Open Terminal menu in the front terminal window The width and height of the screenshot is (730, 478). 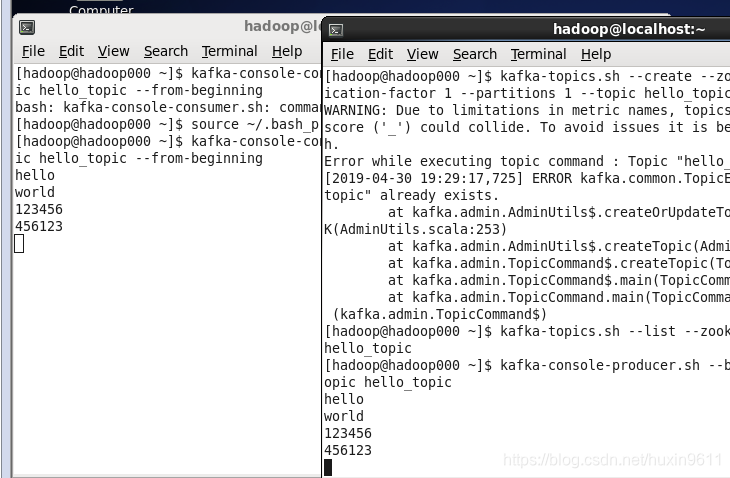click(539, 54)
